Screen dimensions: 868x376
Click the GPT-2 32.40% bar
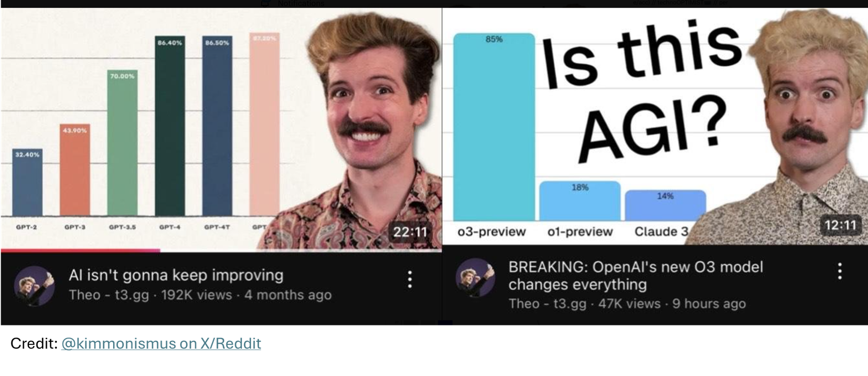[27, 182]
